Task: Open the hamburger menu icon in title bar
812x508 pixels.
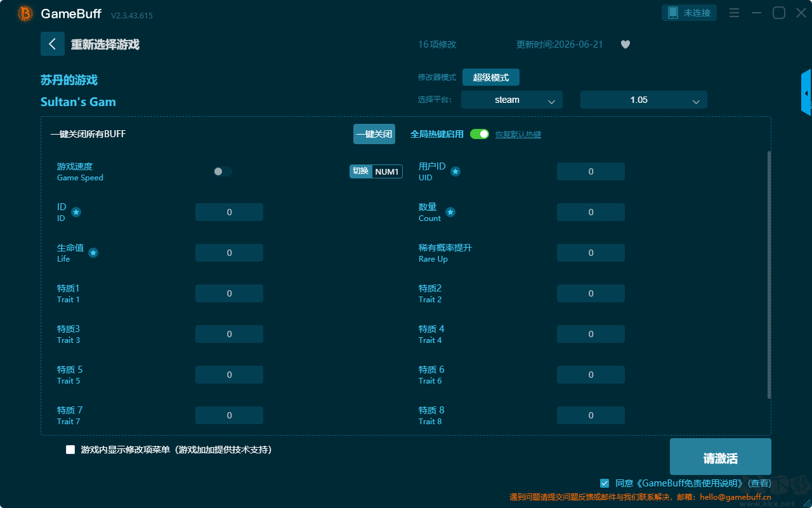Action: (734, 13)
